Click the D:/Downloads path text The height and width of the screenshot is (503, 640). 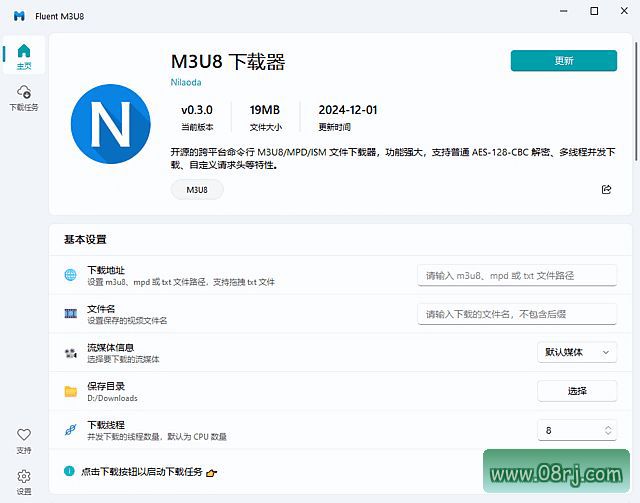click(112, 398)
